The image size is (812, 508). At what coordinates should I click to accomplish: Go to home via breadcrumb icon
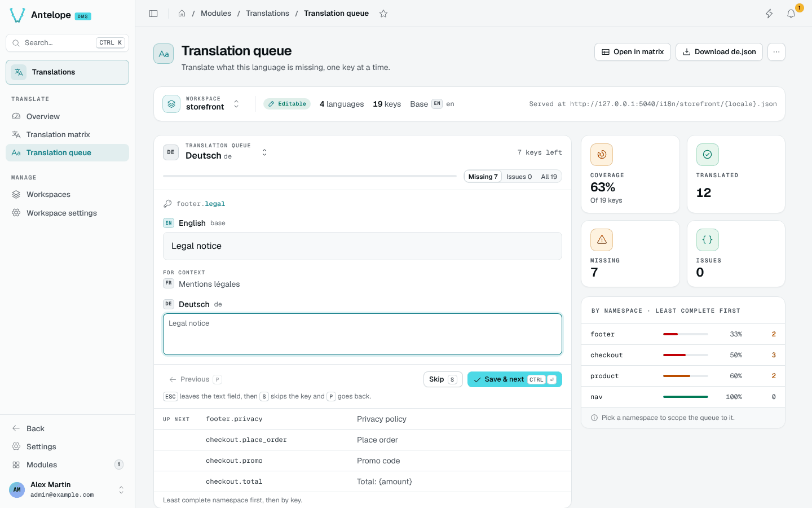pos(182,14)
